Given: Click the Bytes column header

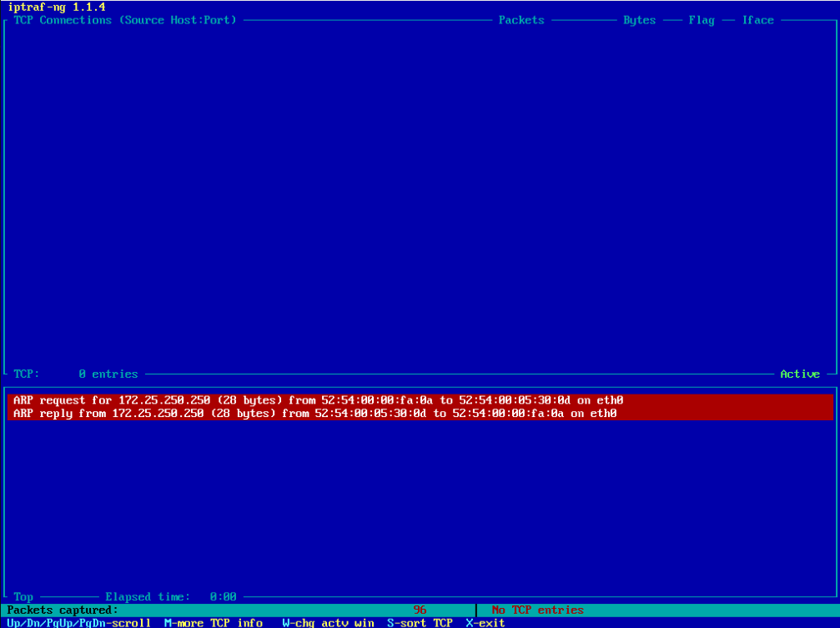Looking at the screenshot, I should [x=639, y=20].
